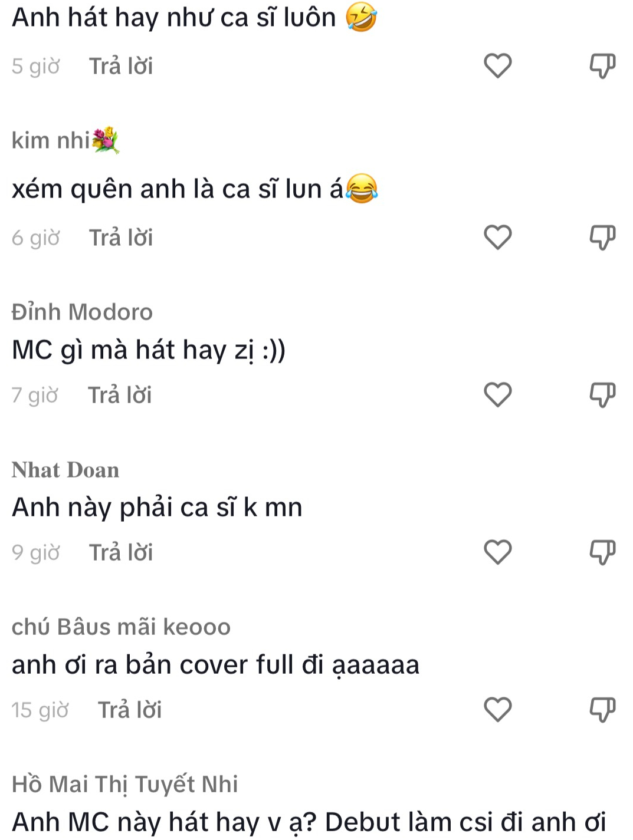This screenshot has width=633, height=840.
Task: Dislike chú Bâus mãi keooo's comment
Action: (602, 709)
